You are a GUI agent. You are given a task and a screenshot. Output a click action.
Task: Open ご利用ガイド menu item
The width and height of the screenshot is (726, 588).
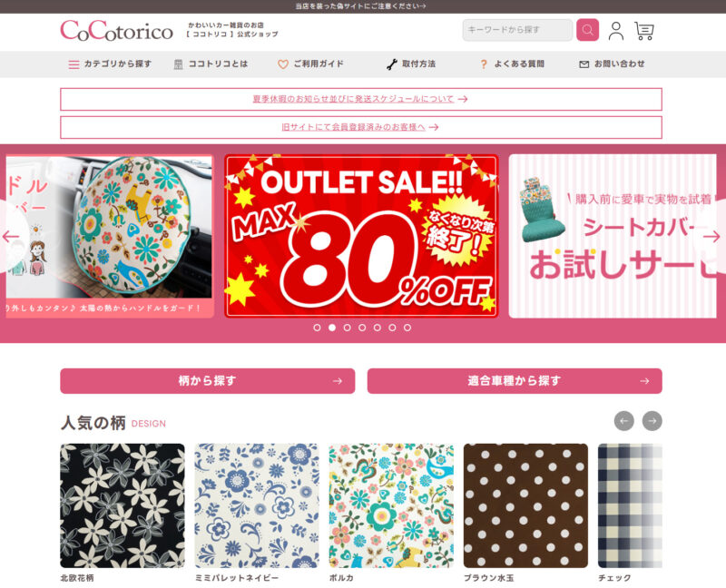(x=310, y=64)
